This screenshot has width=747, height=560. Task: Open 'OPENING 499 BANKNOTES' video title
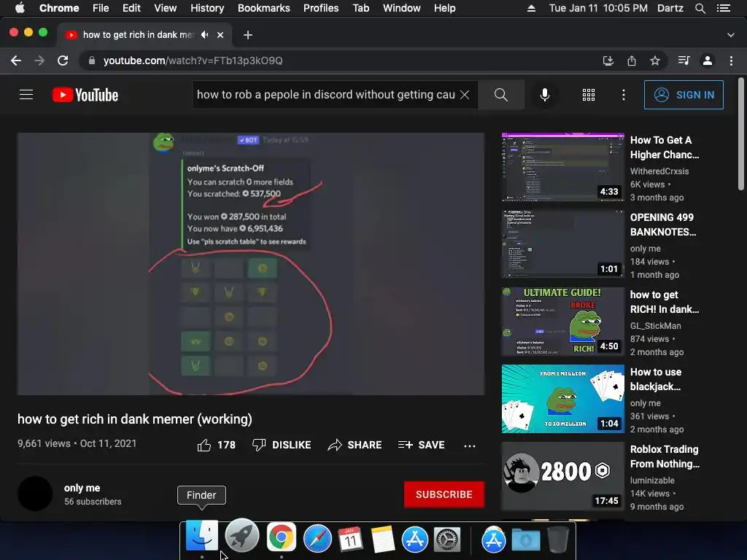click(x=663, y=225)
